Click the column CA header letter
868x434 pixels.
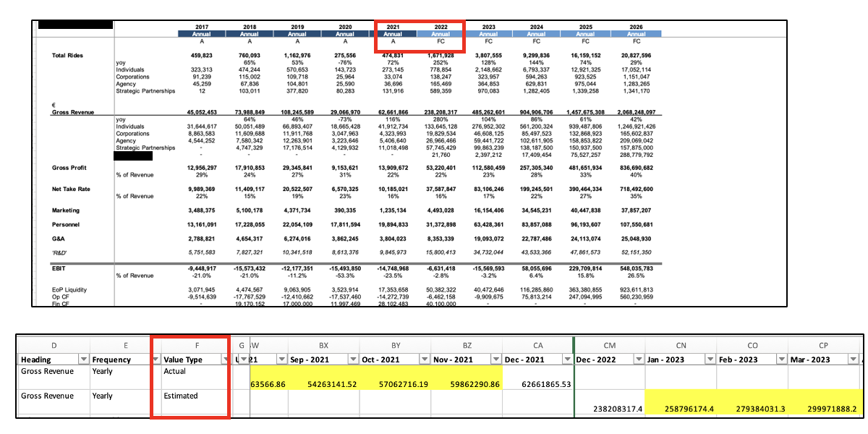point(537,346)
